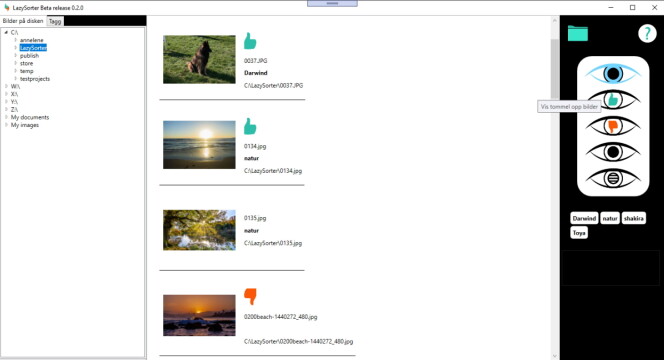
Task: Select My images in tree
Action: coord(25,125)
